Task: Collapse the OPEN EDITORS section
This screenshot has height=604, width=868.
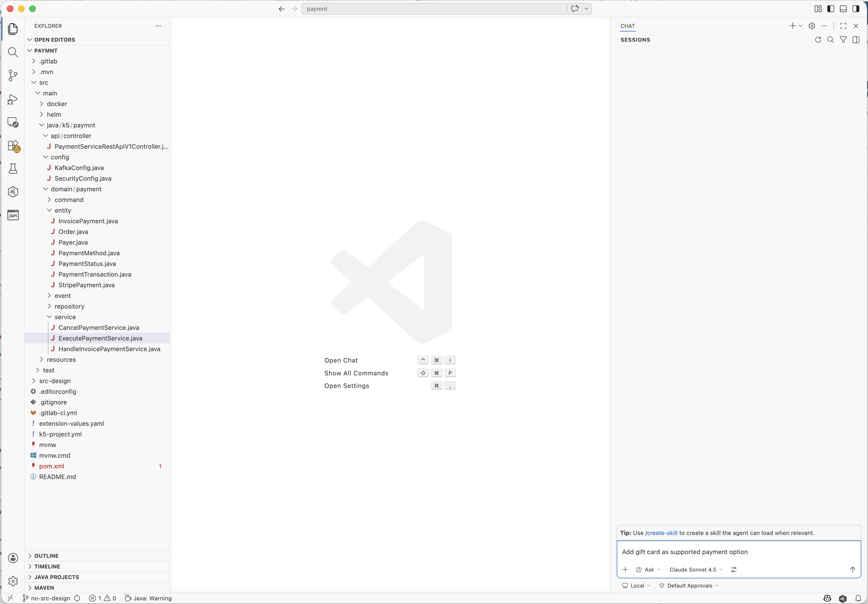Action: point(97,40)
